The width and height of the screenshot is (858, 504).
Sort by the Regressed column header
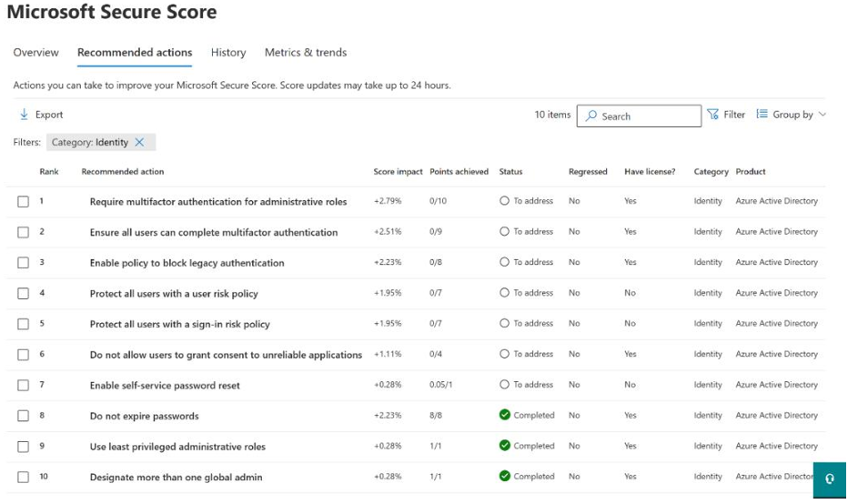tap(588, 171)
